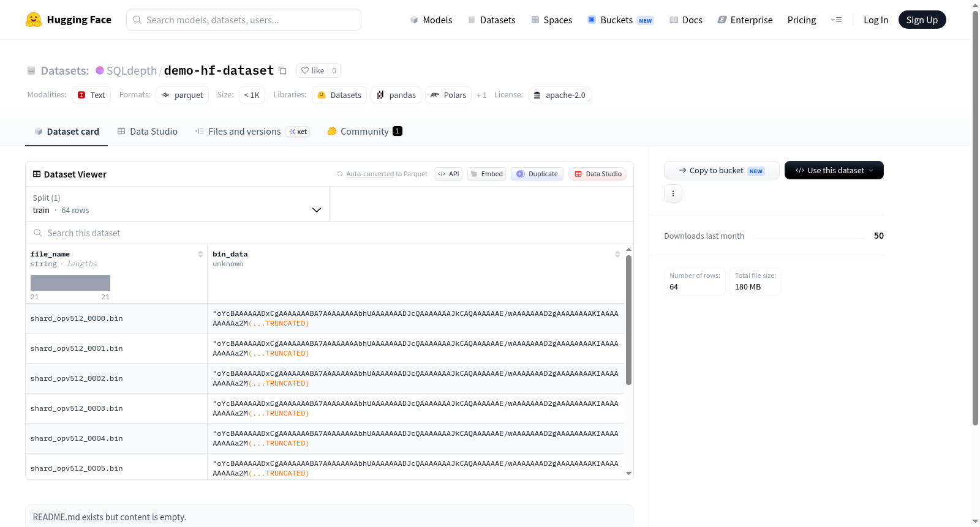Click the red Data Studio button
The height and width of the screenshot is (527, 980).
598,174
